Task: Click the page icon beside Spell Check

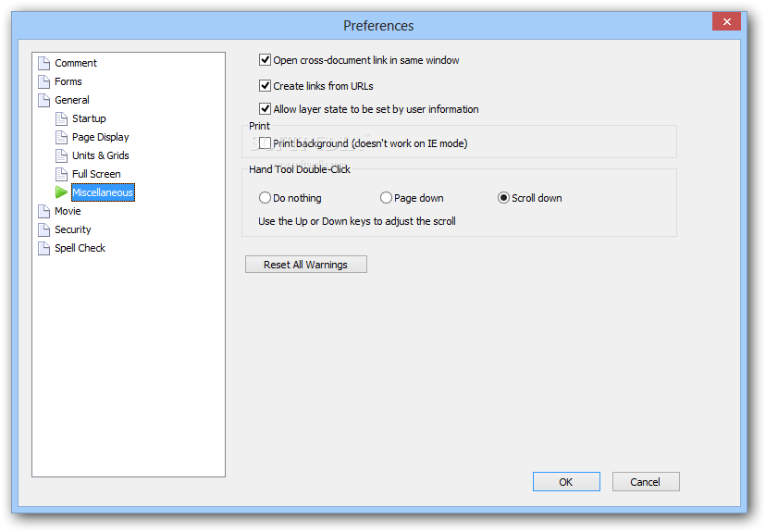Action: 44,248
